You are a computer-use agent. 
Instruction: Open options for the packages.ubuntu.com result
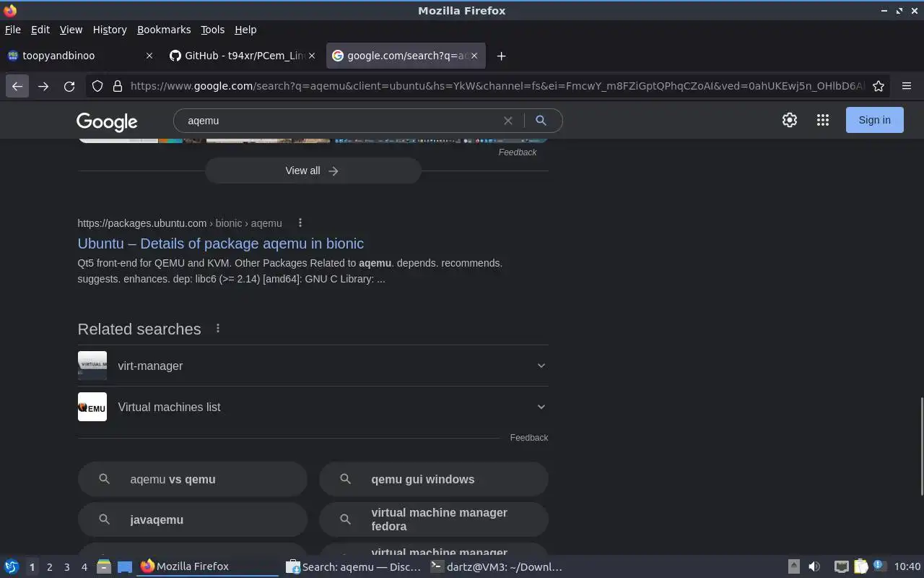tap(300, 223)
